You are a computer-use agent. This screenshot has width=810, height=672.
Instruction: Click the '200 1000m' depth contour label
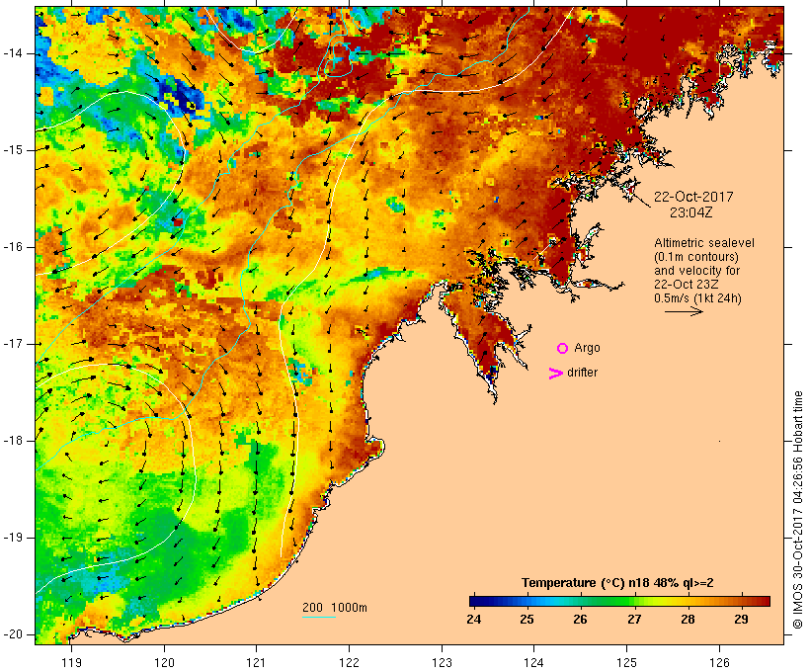[335, 608]
